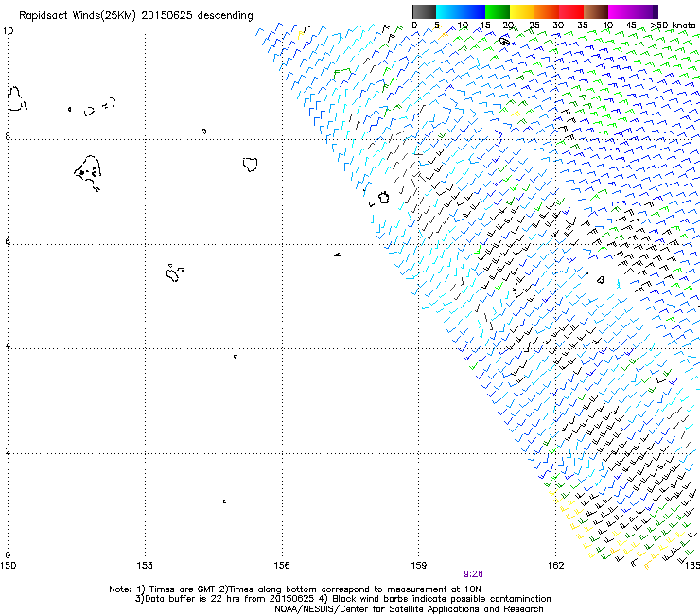Click the latitude label 6
Screen dimensions: 700x615
tap(8, 241)
